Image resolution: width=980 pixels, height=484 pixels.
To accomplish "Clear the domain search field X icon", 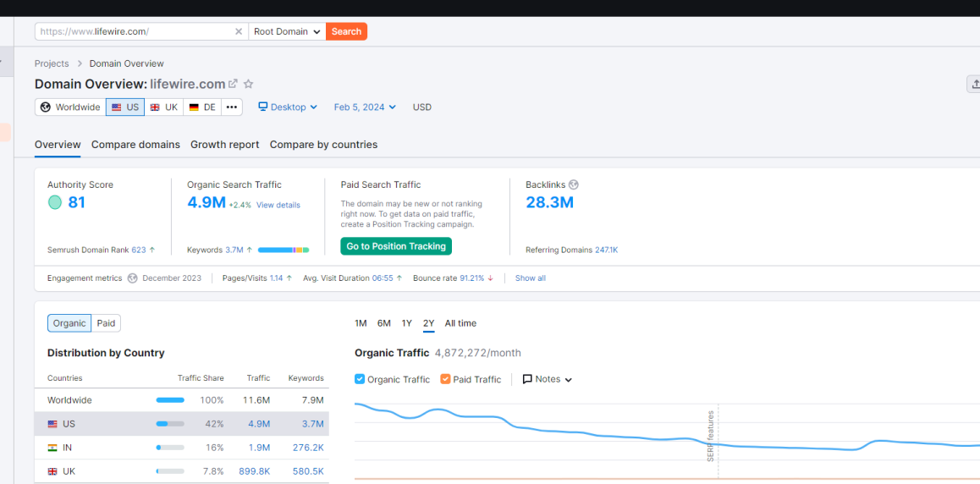I will coord(239,31).
